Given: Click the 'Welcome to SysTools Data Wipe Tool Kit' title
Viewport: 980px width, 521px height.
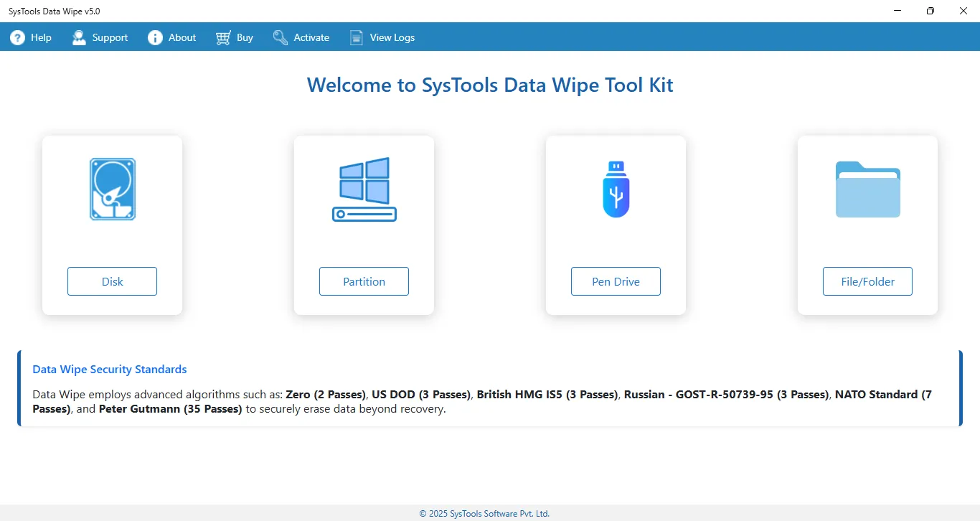Looking at the screenshot, I should (x=490, y=85).
